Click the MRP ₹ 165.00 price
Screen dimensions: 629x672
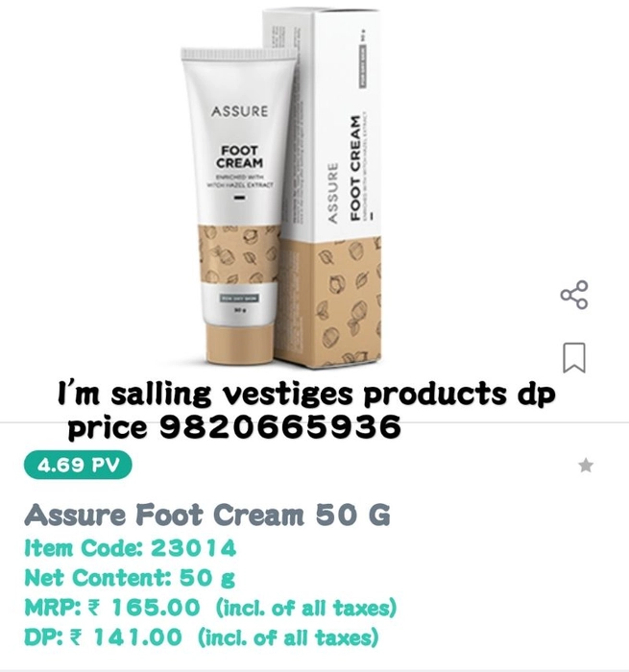[x=112, y=608]
